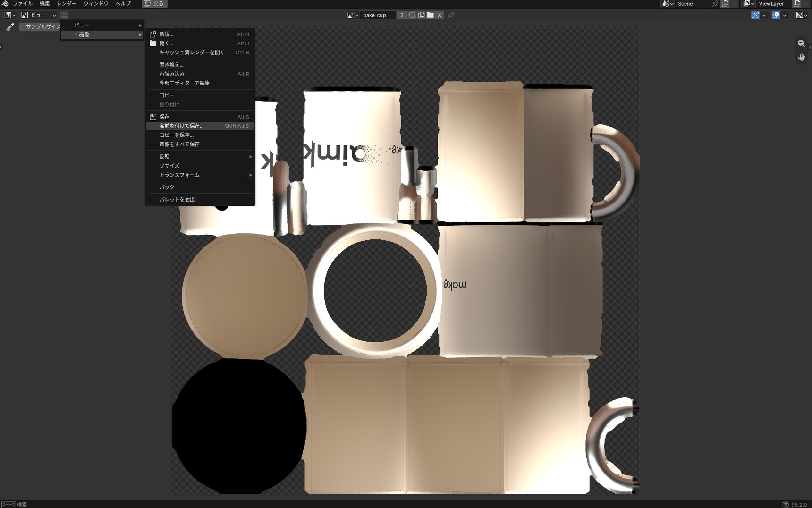Open the editor type selector dropdown

[x=10, y=15]
